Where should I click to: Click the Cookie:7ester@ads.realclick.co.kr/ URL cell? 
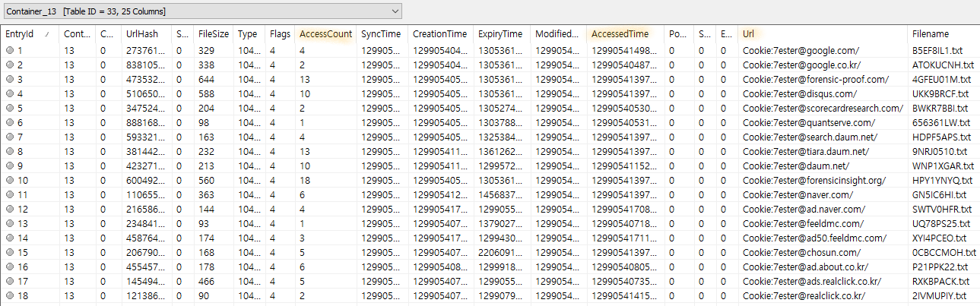click(x=812, y=281)
